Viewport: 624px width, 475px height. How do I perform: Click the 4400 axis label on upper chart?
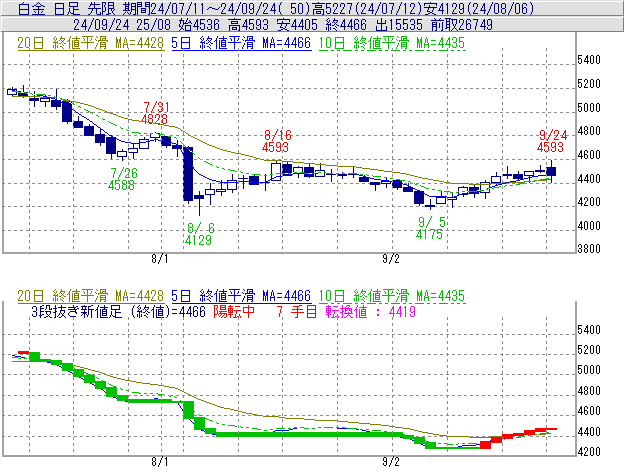pos(589,179)
